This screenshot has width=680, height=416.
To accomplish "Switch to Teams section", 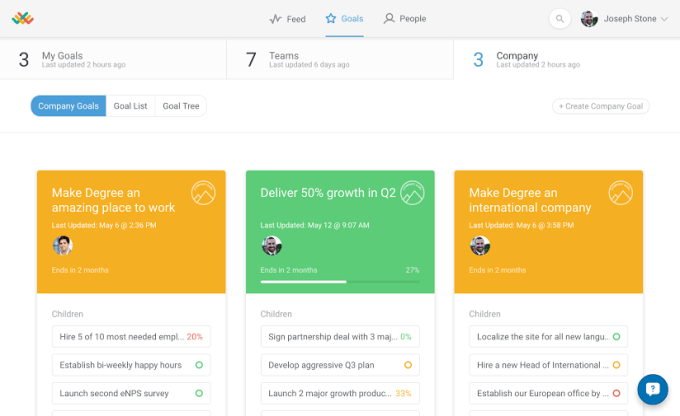I will pyautogui.click(x=340, y=59).
